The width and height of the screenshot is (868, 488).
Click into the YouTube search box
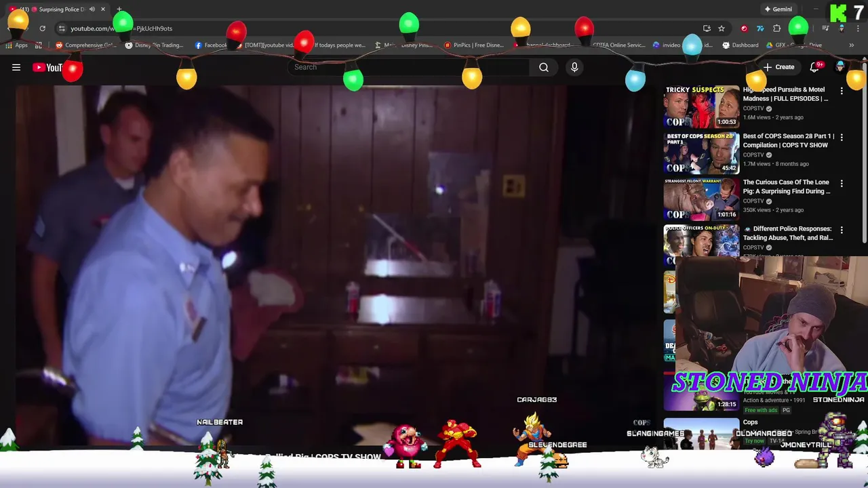tap(409, 67)
